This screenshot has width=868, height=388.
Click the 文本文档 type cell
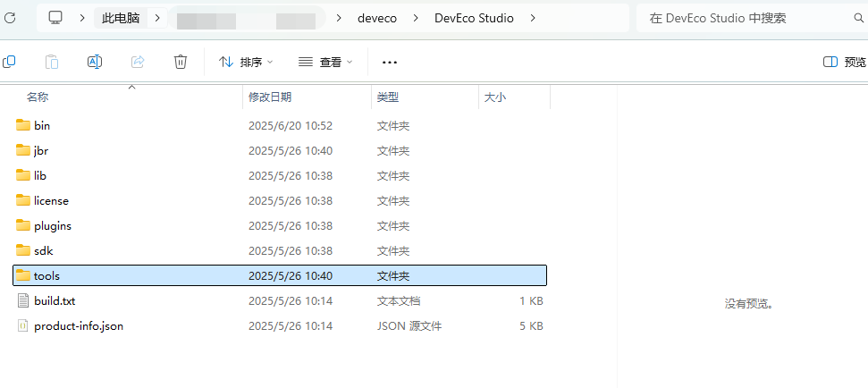399,301
